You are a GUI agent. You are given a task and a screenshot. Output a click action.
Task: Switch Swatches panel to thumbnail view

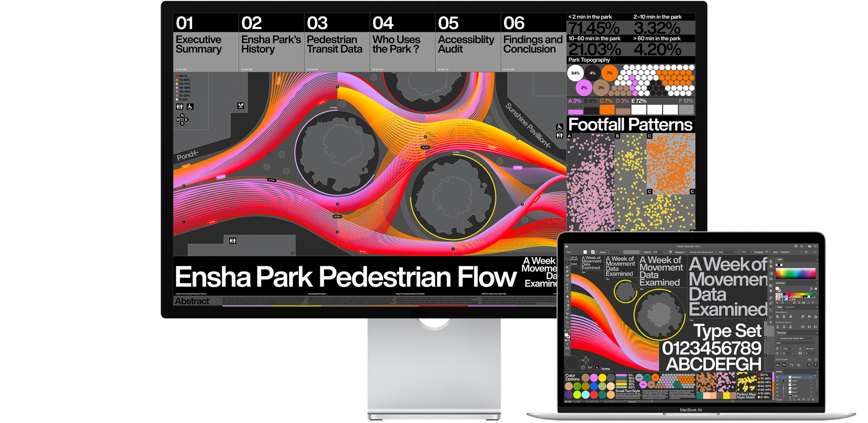click(816, 289)
